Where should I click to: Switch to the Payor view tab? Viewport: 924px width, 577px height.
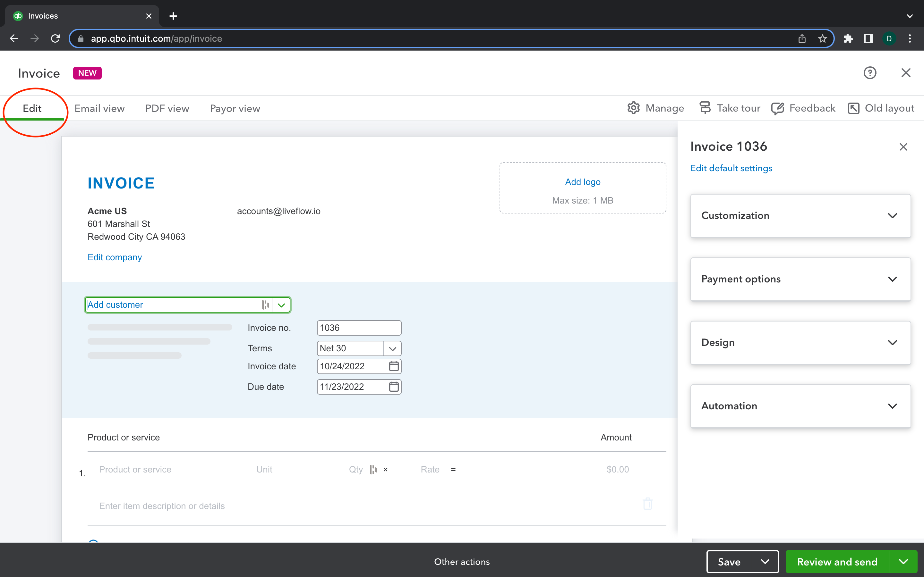(235, 108)
